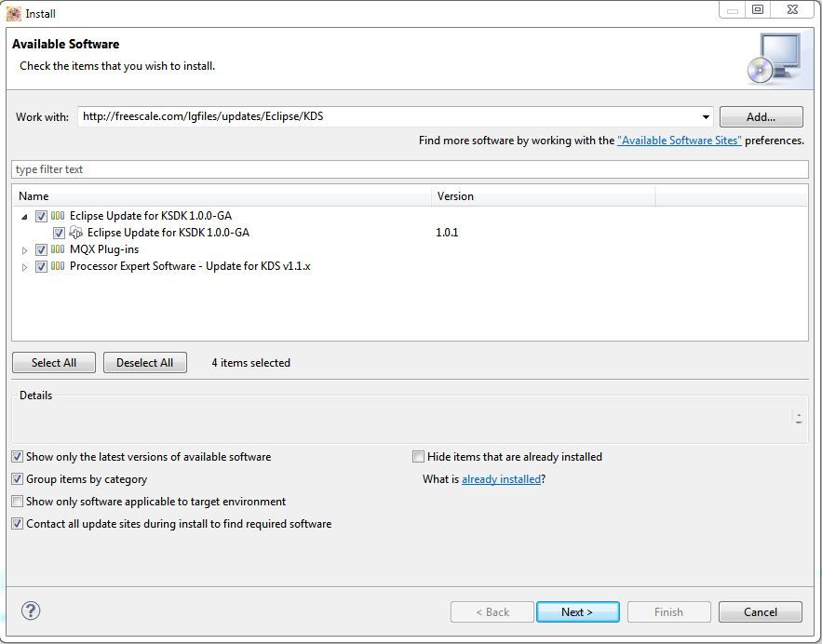This screenshot has width=822, height=644.
Task: Open the Work with site dropdown arrow
Action: (x=706, y=117)
